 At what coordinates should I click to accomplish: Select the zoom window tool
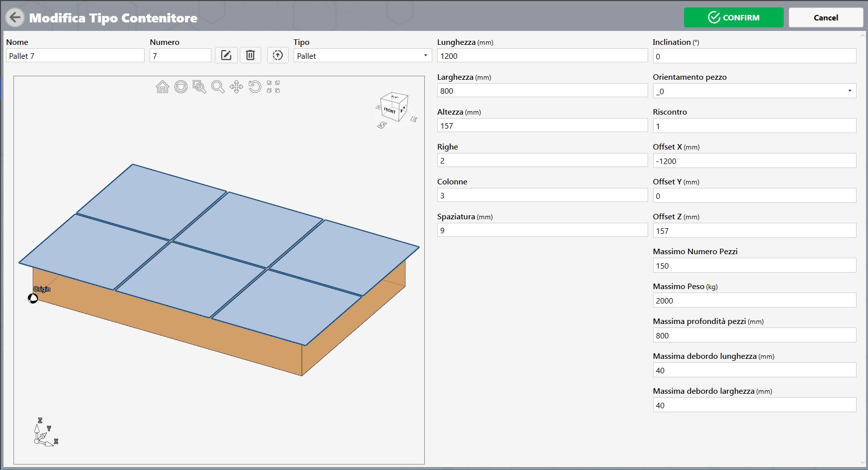(199, 87)
